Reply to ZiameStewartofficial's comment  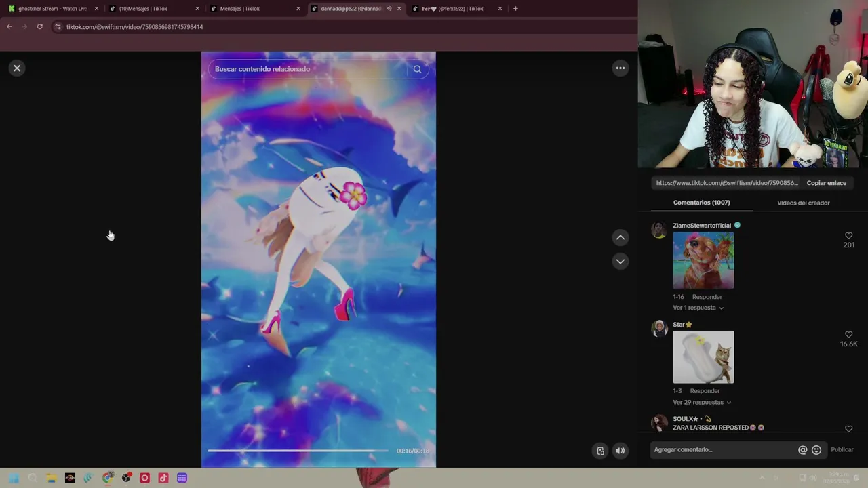pos(707,297)
